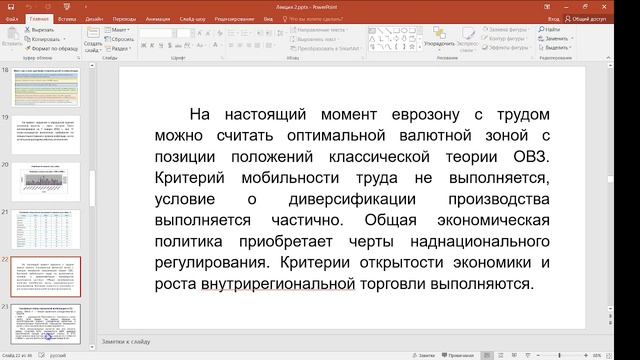Click Вход sign-in link
Screen dimensions: 640x360
[553, 19]
